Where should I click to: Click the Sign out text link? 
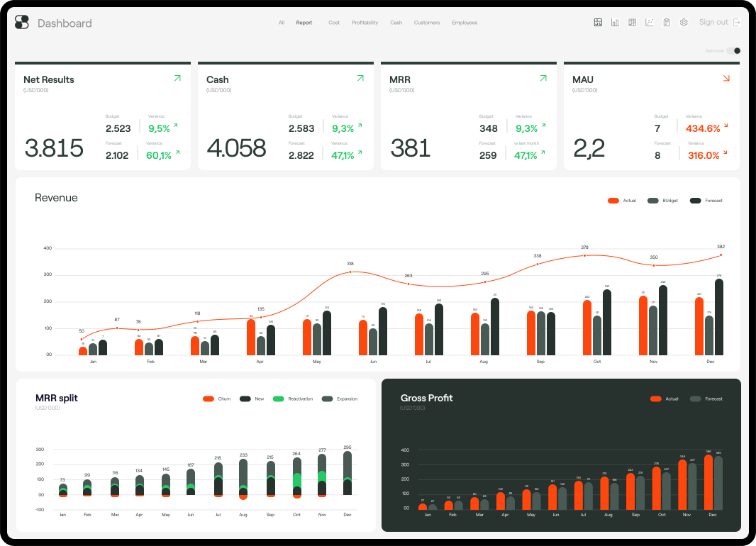[x=713, y=22]
